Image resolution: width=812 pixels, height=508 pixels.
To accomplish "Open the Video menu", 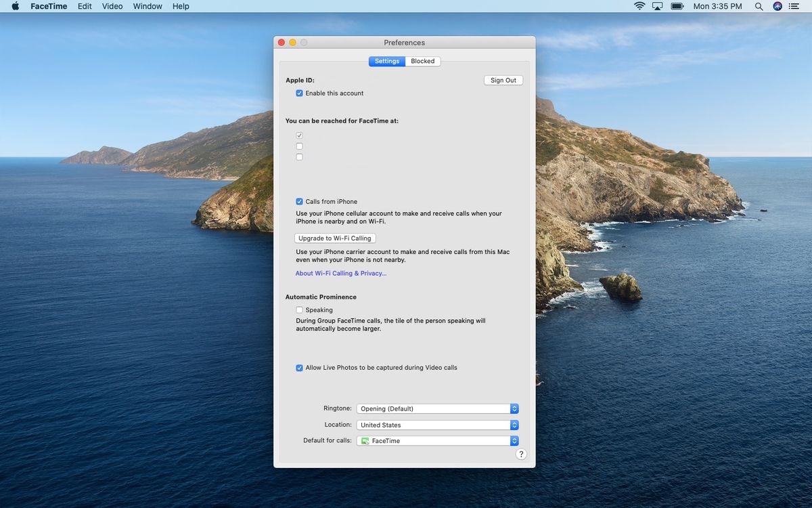I will [112, 6].
